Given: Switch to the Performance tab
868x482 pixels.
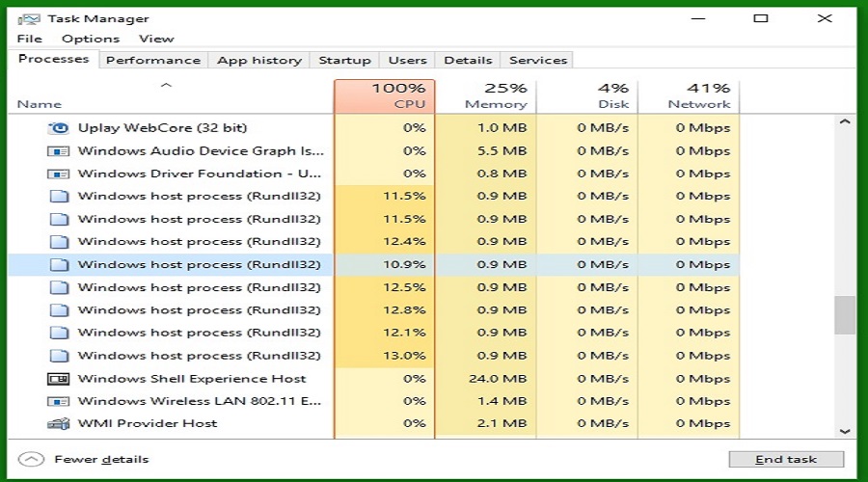Looking at the screenshot, I should click(153, 60).
